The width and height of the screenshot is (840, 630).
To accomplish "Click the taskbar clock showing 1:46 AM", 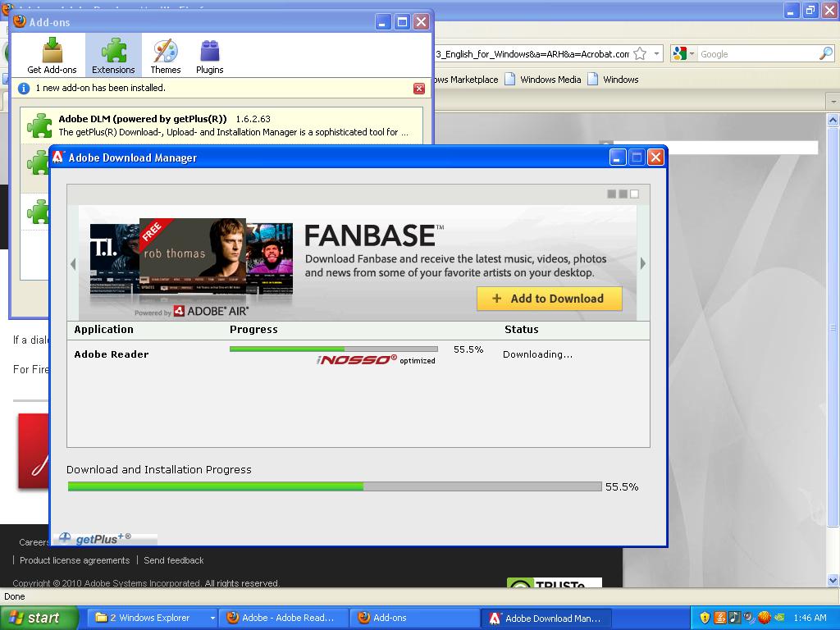I will 810,618.
